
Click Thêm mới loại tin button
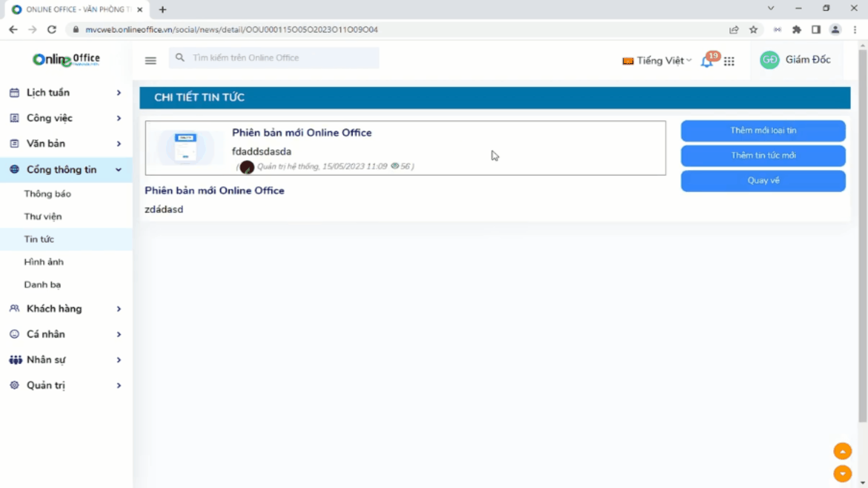click(763, 131)
